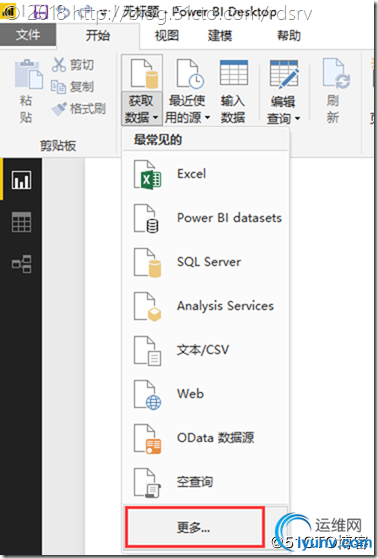Click the 文本/CSV document icon
Viewport: 378px width, 559px height.
click(147, 351)
